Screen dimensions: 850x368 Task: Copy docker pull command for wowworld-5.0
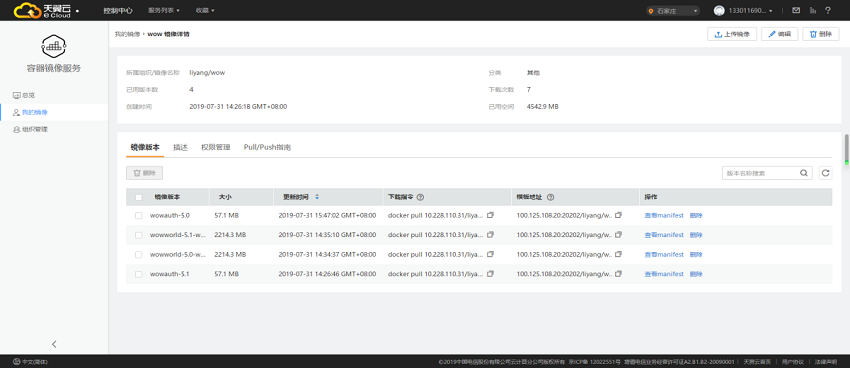point(490,254)
